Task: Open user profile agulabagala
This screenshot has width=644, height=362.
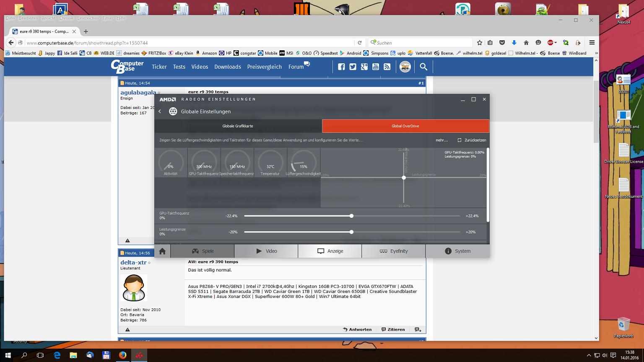Action: tap(138, 93)
